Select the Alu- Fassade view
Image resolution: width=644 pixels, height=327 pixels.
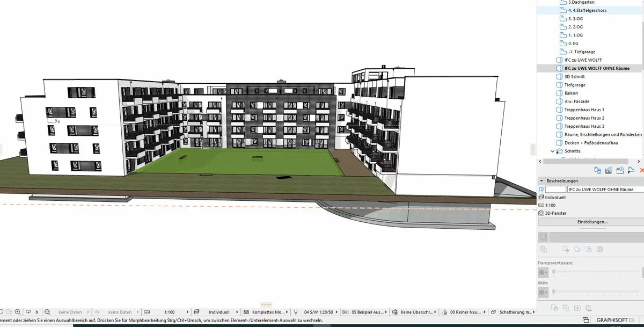click(x=576, y=101)
